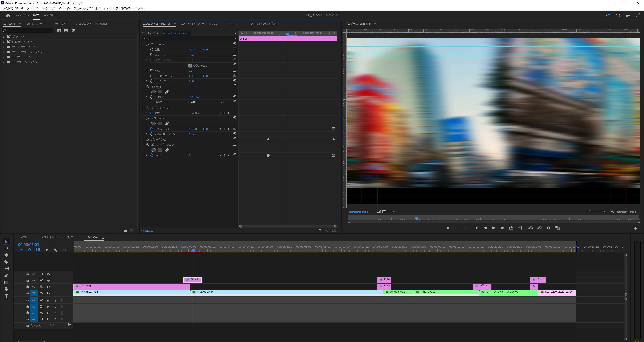The height and width of the screenshot is (342, 644).
Task: Create an ellipse mask on the オフセット effect
Action: coord(153,123)
